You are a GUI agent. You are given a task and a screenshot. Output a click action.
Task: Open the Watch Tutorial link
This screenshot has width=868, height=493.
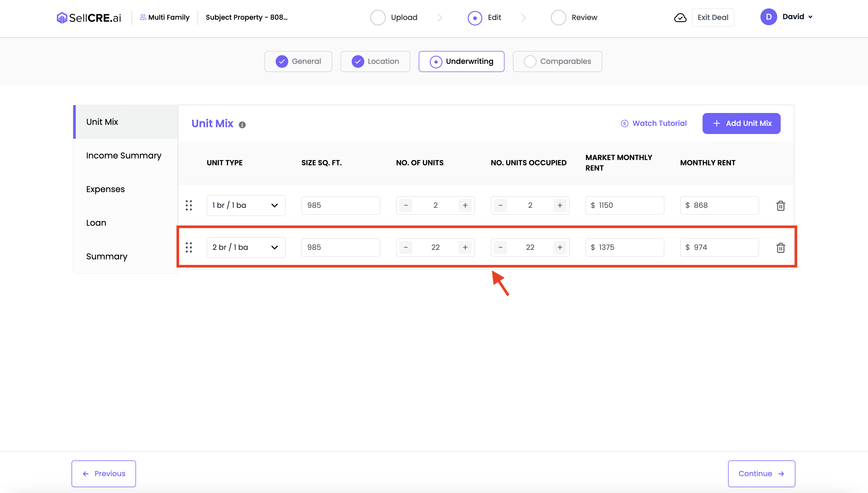pyautogui.click(x=654, y=123)
